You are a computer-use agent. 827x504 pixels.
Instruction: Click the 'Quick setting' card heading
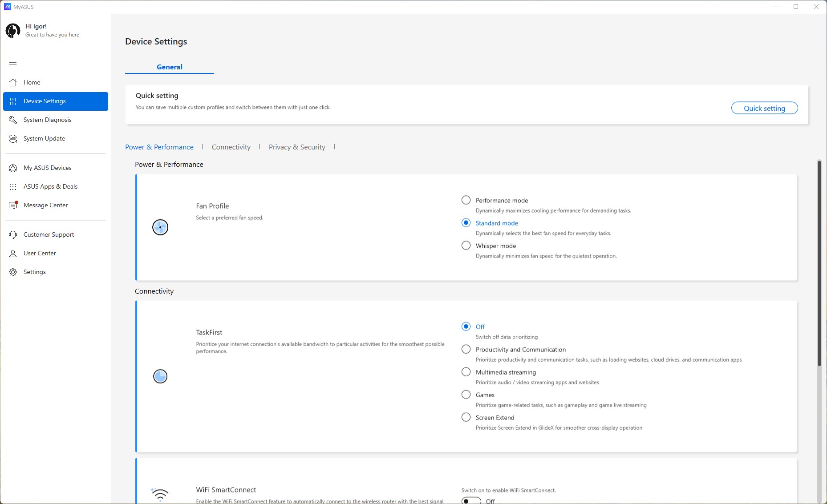click(x=157, y=96)
